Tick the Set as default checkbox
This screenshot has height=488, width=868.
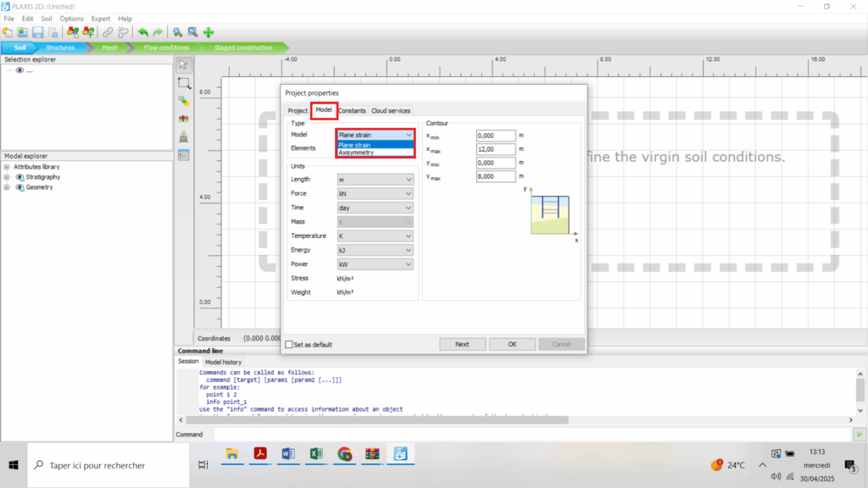coord(289,344)
